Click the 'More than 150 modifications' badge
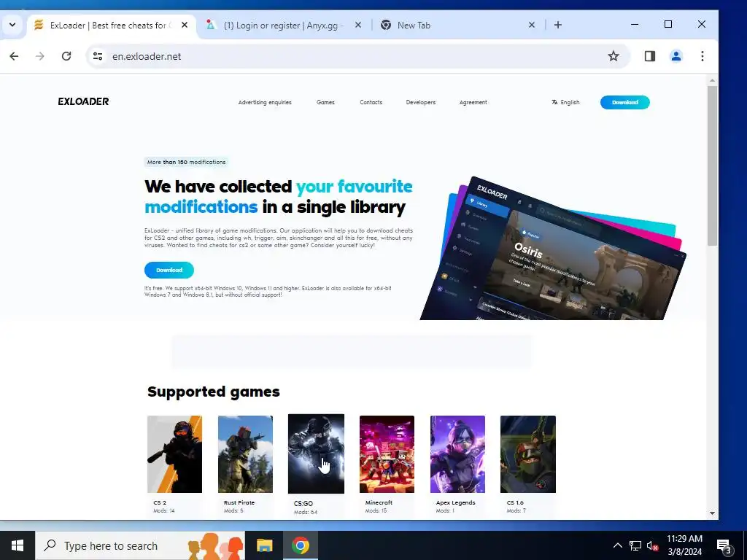Screen dimensions: 747x560 (186, 163)
